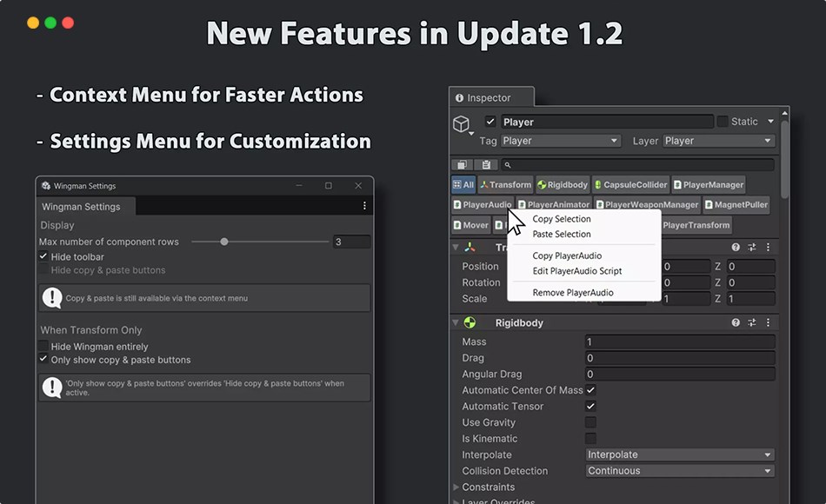The width and height of the screenshot is (826, 504).
Task: Toggle the Hide toolbar checkbox
Action: (x=43, y=257)
